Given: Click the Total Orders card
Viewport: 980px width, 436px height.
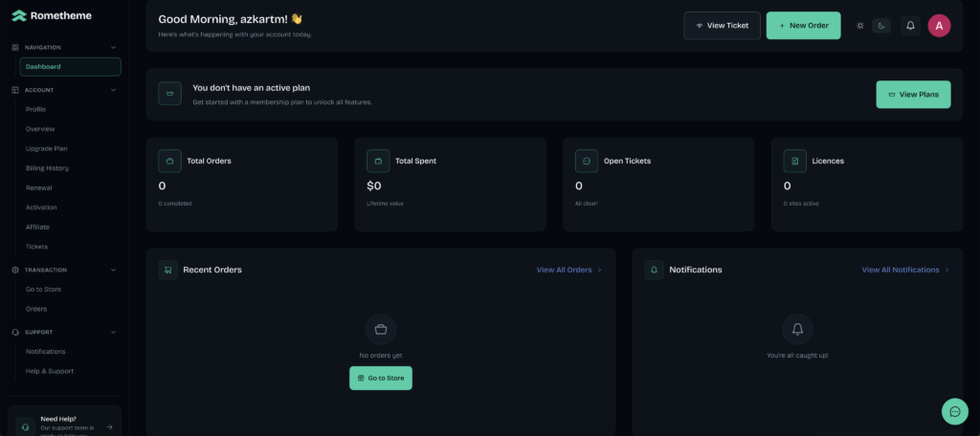Looking at the screenshot, I should click(242, 185).
